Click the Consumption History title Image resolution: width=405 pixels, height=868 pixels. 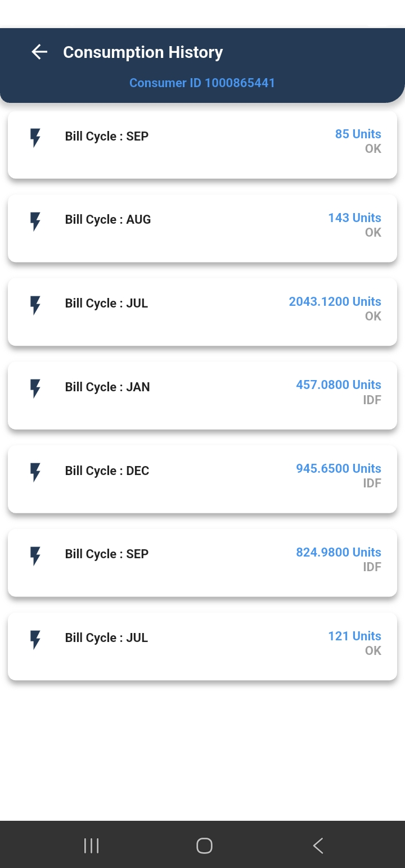click(x=143, y=52)
